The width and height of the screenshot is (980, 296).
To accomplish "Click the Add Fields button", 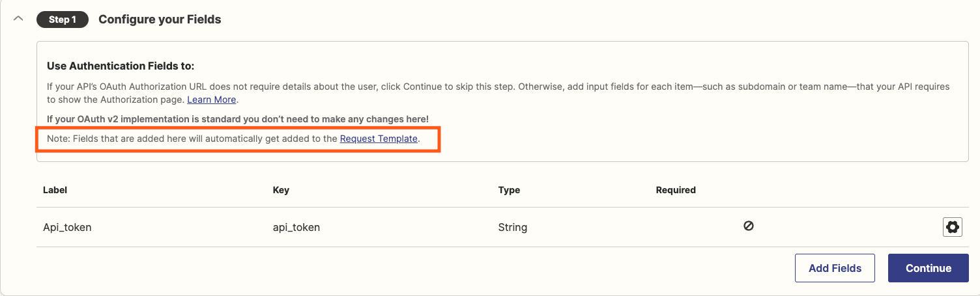I will click(835, 268).
